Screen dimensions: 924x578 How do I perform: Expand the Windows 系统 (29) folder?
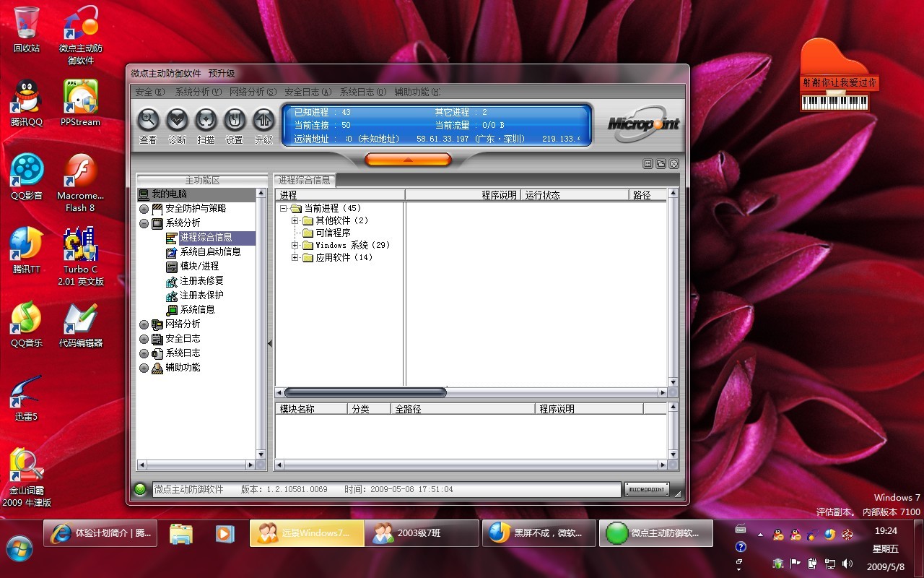coord(295,245)
